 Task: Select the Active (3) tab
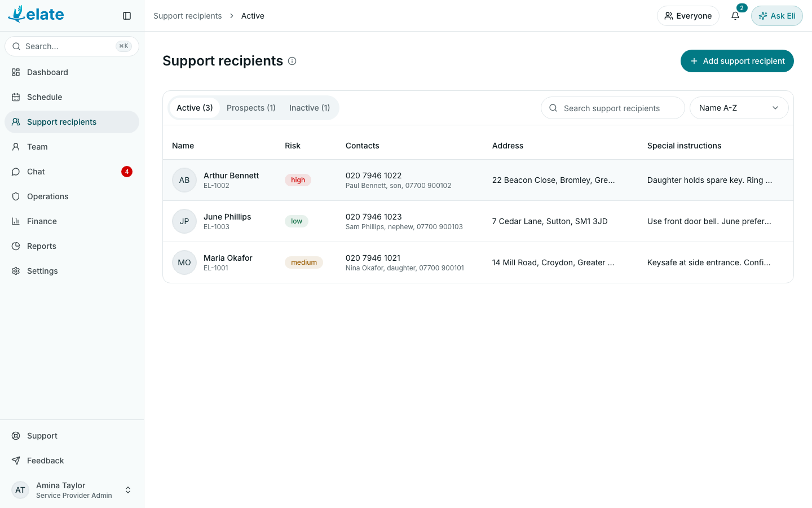point(195,108)
